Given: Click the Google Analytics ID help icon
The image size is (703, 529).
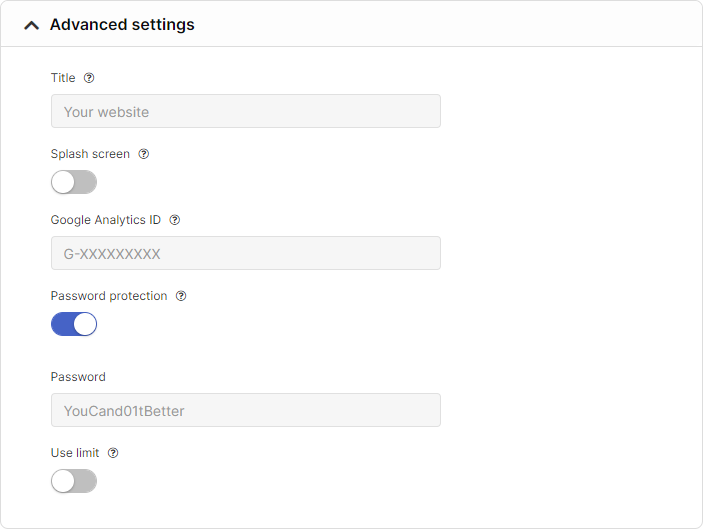Looking at the screenshot, I should point(175,220).
